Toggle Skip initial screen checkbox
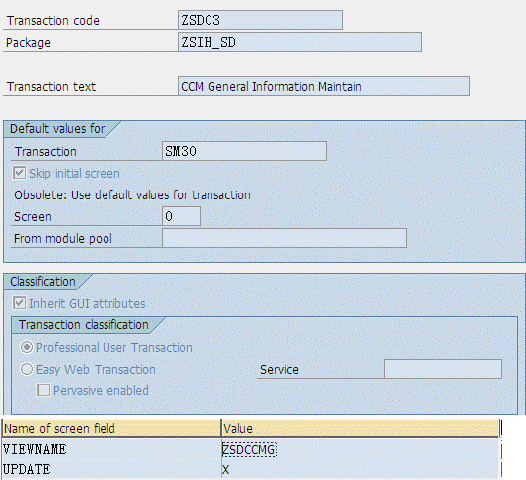 [19, 173]
